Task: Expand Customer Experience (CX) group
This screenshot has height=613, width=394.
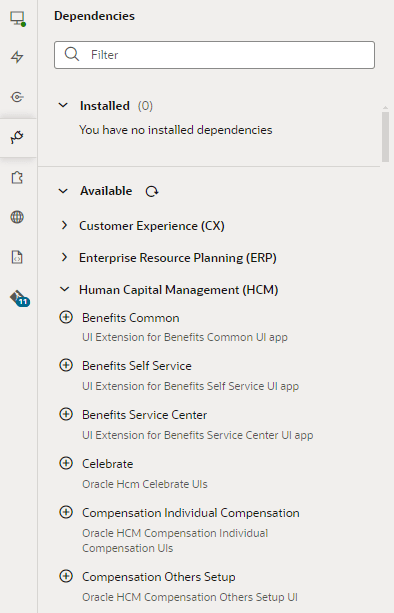Action: pos(64,225)
